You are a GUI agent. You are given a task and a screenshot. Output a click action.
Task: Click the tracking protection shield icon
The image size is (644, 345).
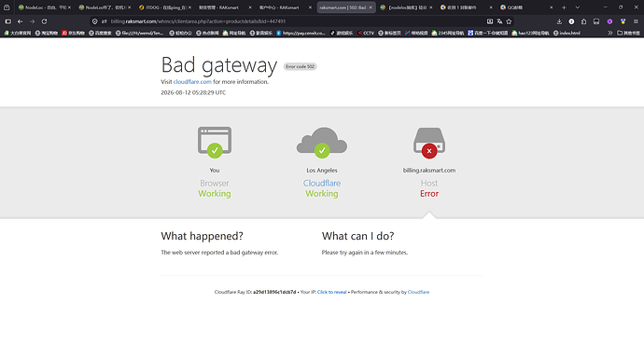click(x=95, y=21)
